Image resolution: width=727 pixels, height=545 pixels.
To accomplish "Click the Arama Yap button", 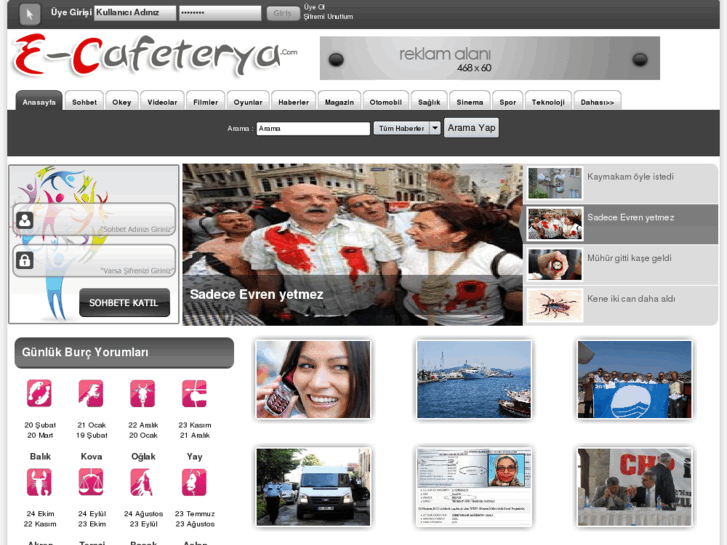I will point(471,128).
